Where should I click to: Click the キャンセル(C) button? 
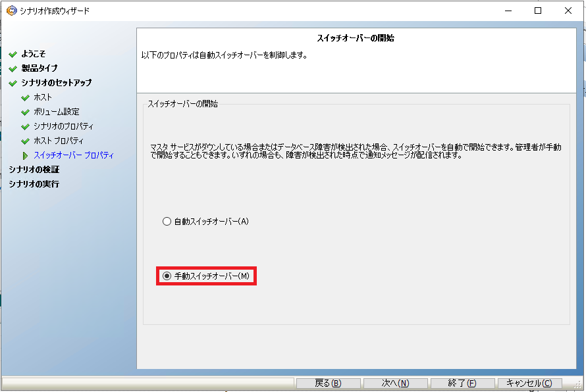[x=529, y=383]
